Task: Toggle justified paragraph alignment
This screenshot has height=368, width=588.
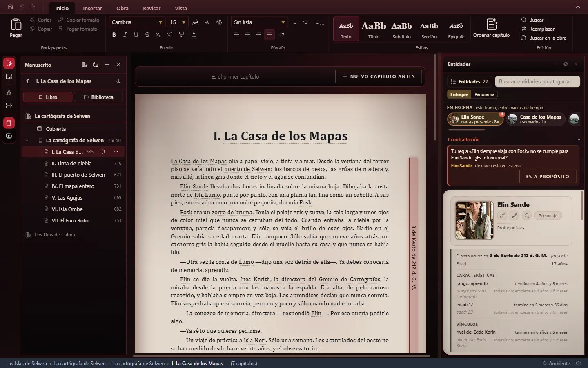Action: coord(269,35)
